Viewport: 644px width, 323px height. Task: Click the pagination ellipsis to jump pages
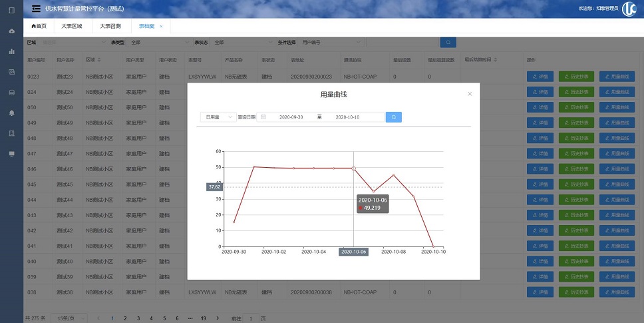pos(190,318)
